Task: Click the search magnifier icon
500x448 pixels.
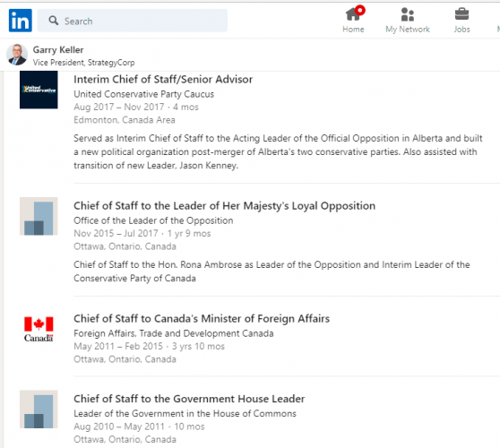Action: tap(53, 21)
